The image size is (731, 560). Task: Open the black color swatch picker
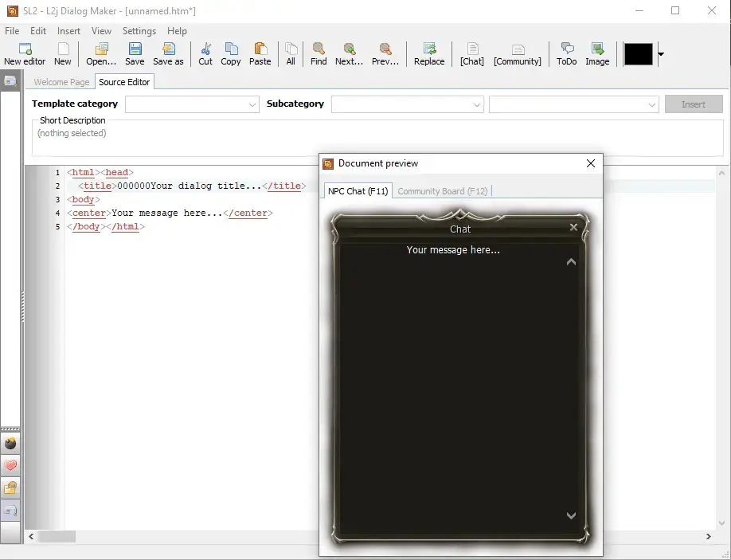[x=638, y=54]
